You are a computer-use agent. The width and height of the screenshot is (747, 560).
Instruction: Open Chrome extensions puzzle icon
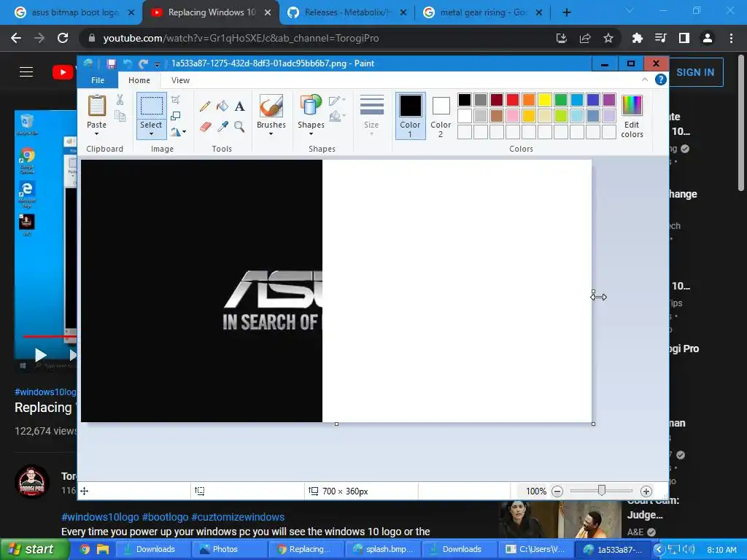point(637,38)
